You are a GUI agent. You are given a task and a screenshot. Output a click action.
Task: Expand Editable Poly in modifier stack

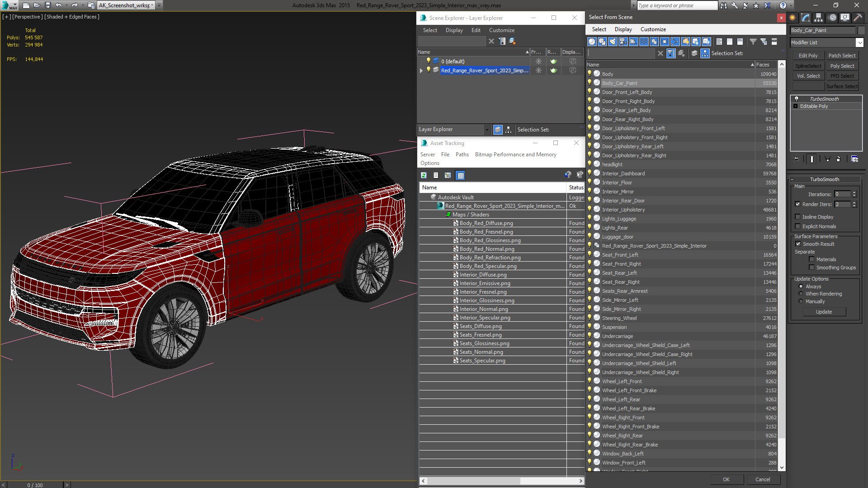795,106
